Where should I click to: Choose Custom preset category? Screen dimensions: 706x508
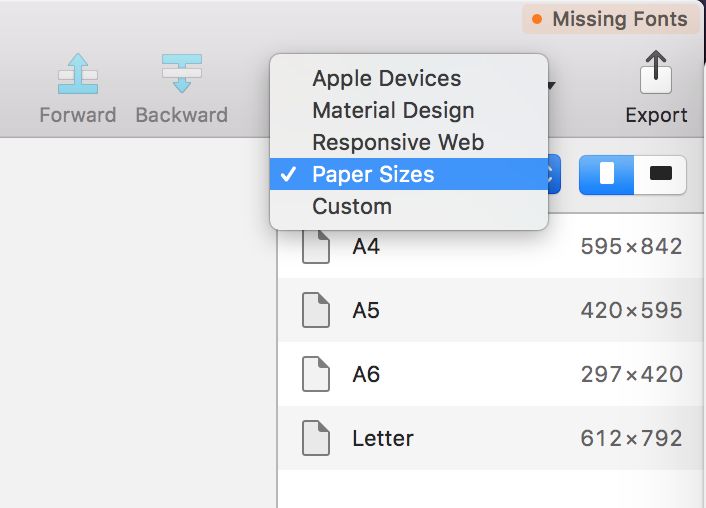[352, 206]
